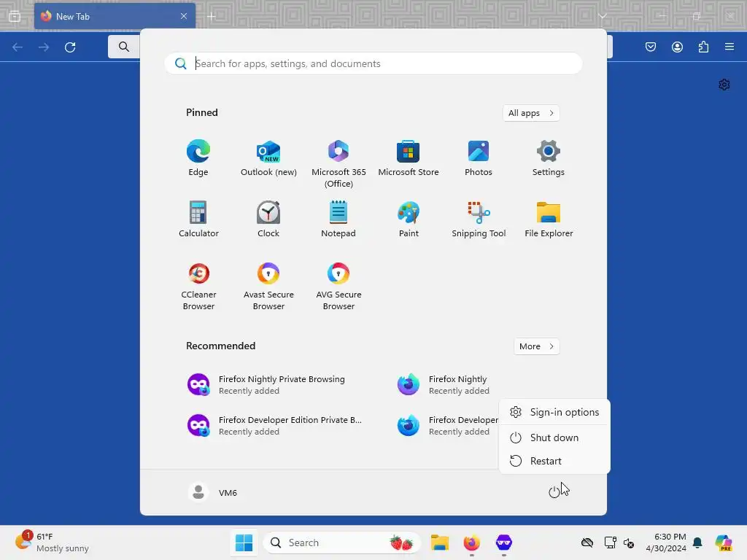Launch Notepad from pinned apps
Screen dimensions: 747x560
pyautogui.click(x=338, y=219)
